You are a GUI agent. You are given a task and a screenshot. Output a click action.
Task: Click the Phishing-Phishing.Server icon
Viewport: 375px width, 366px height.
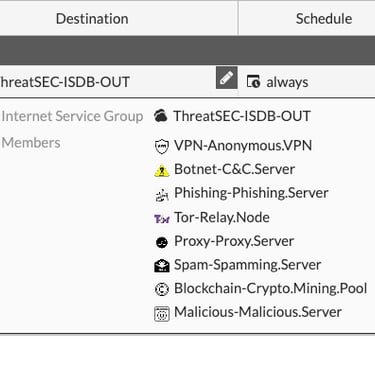tap(162, 194)
